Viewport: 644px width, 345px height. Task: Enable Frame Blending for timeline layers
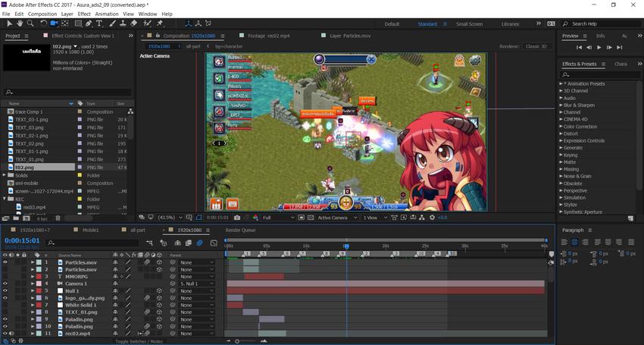[189, 243]
